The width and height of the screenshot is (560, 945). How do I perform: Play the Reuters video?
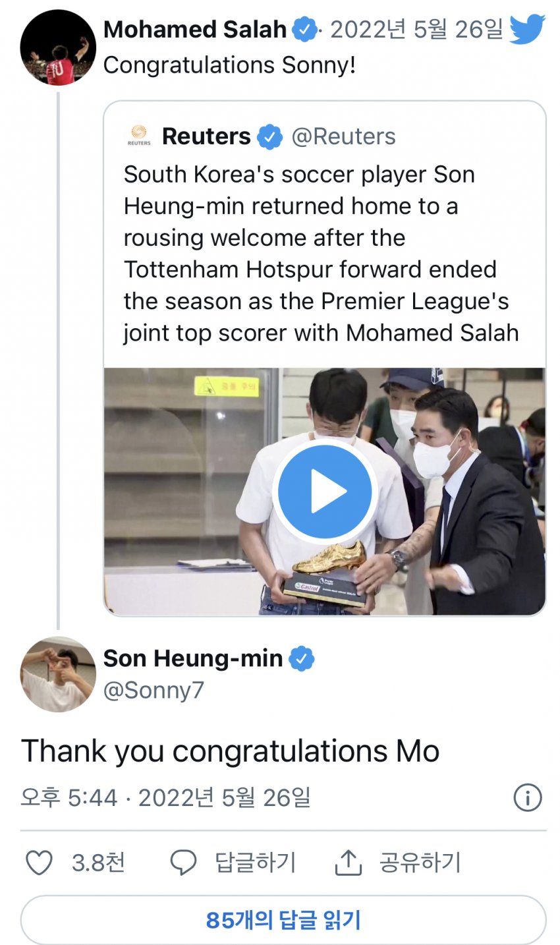pyautogui.click(x=324, y=491)
